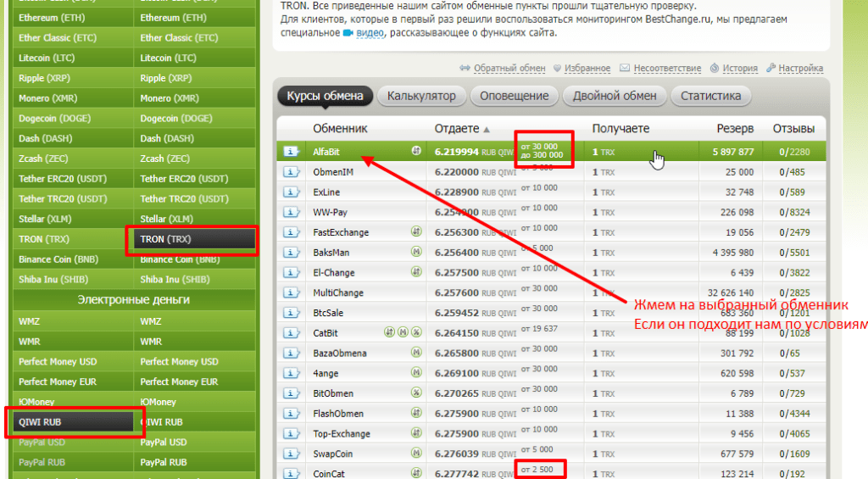Click the Резерв column header
The width and height of the screenshot is (868, 479).
pos(735,129)
